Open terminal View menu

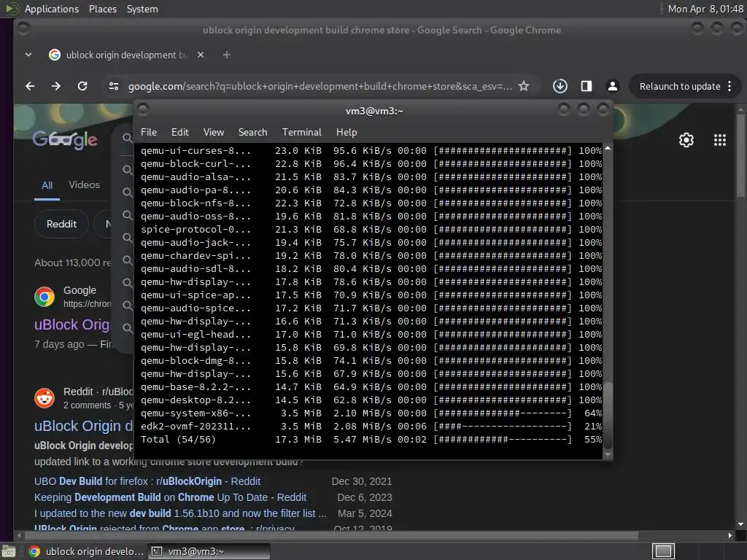(214, 132)
